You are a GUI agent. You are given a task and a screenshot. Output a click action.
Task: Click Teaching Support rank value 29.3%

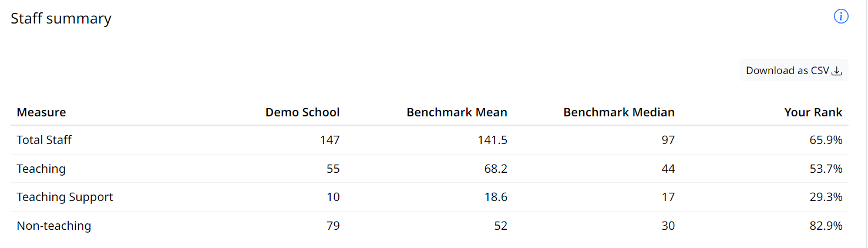[826, 197]
